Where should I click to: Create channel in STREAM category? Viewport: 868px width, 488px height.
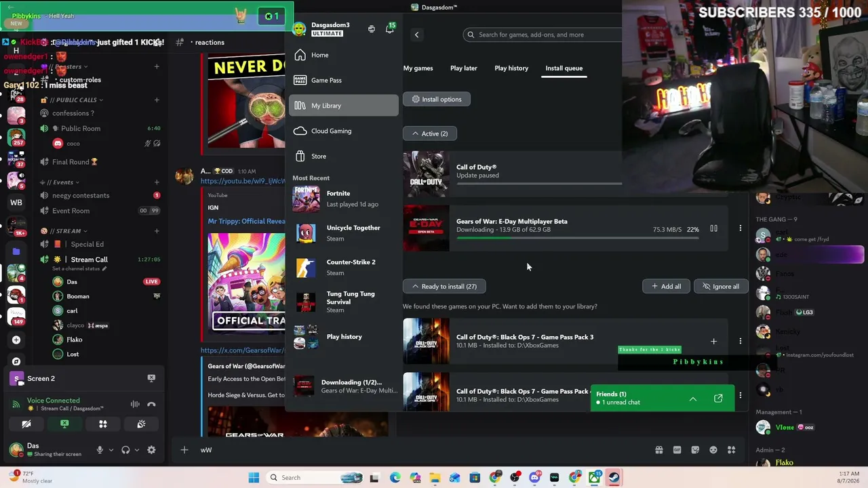[x=157, y=231]
